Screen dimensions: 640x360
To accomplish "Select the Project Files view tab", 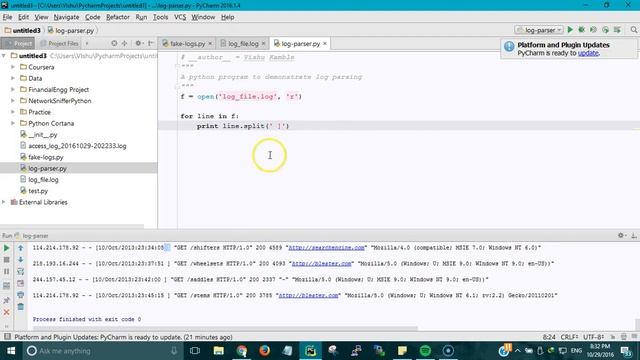I will pos(59,43).
